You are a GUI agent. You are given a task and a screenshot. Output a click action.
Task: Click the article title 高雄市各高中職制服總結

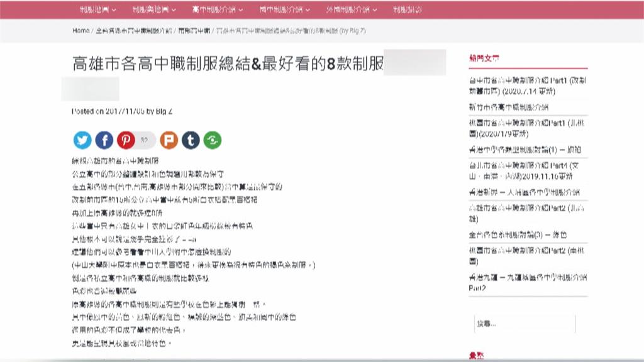(228, 63)
